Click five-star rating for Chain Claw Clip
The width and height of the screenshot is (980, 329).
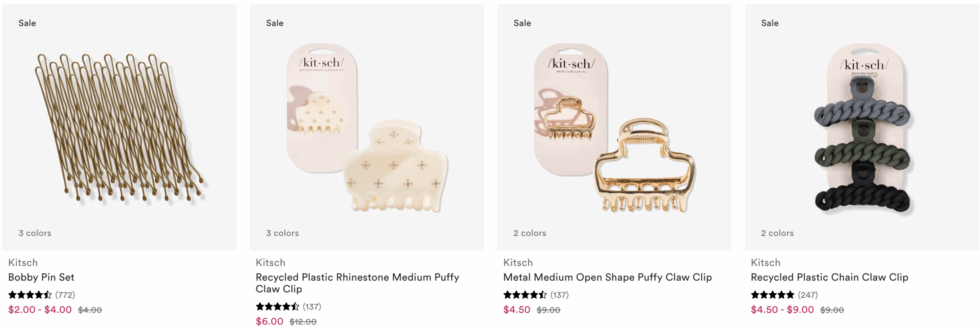tap(772, 295)
